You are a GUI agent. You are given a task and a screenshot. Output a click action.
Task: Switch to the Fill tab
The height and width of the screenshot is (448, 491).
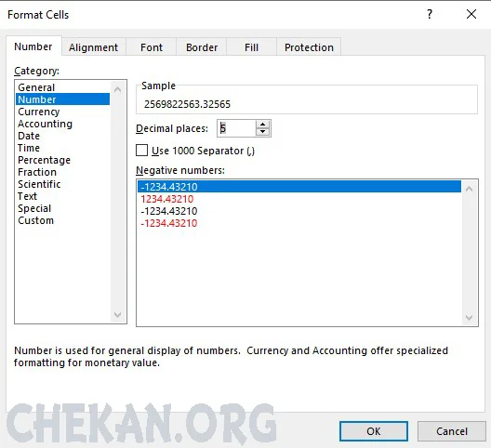[251, 47]
